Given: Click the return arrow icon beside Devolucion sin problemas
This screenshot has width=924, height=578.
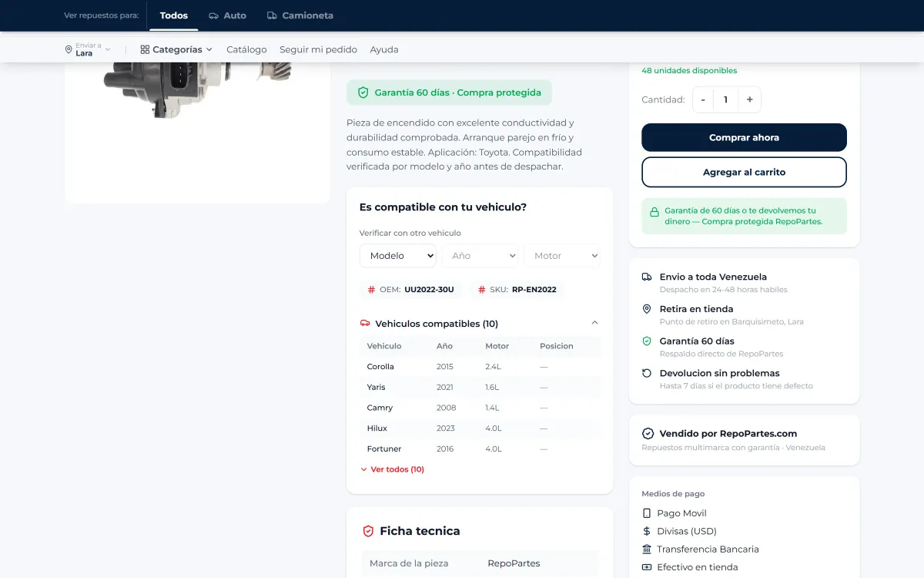Looking at the screenshot, I should pyautogui.click(x=647, y=373).
